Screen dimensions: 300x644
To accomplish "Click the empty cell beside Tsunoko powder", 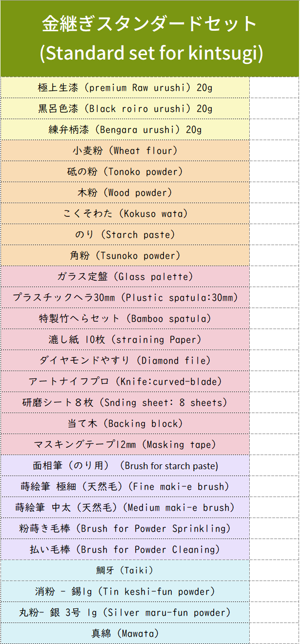I will (275, 255).
